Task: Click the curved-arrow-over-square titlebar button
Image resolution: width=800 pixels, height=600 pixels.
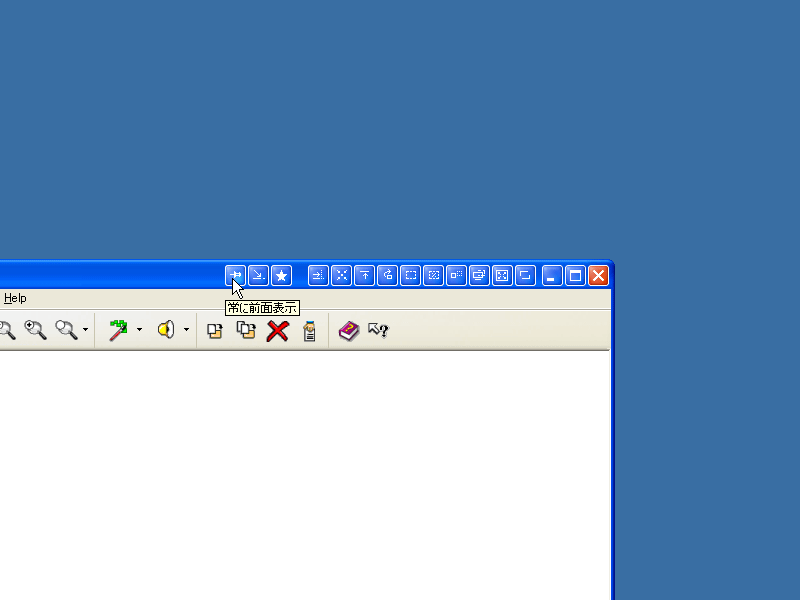Action: [x=387, y=276]
